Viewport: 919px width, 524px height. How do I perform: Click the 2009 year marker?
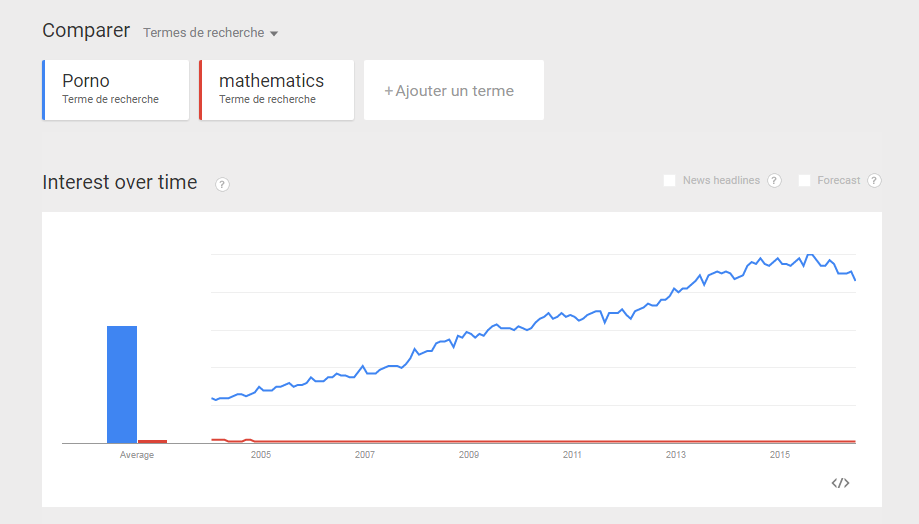[469, 455]
